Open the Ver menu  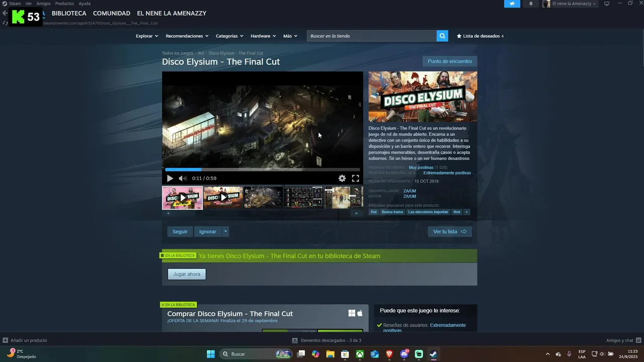tap(29, 4)
